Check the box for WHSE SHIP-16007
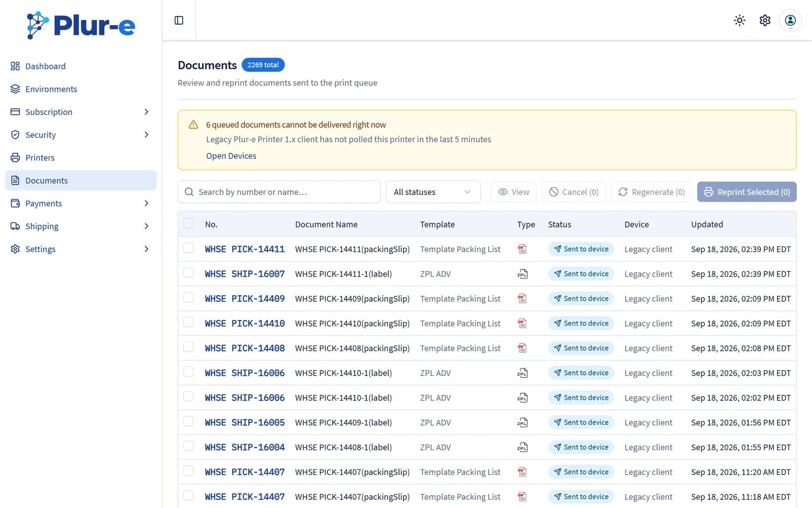 (188, 273)
